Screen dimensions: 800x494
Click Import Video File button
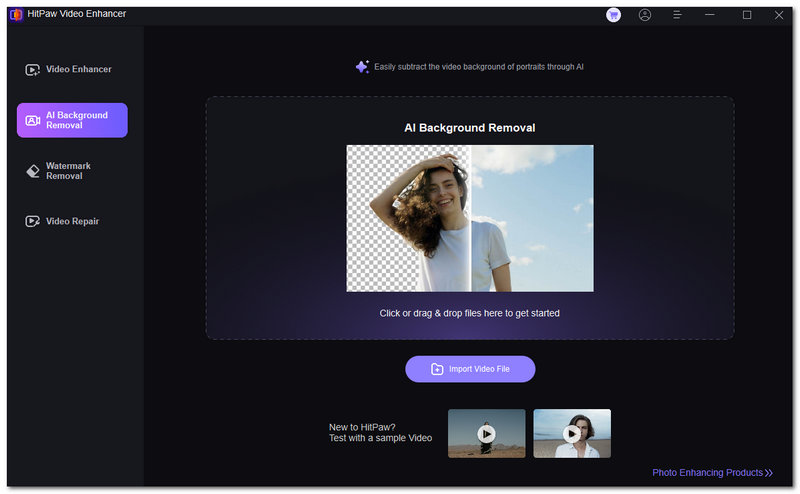tap(470, 369)
